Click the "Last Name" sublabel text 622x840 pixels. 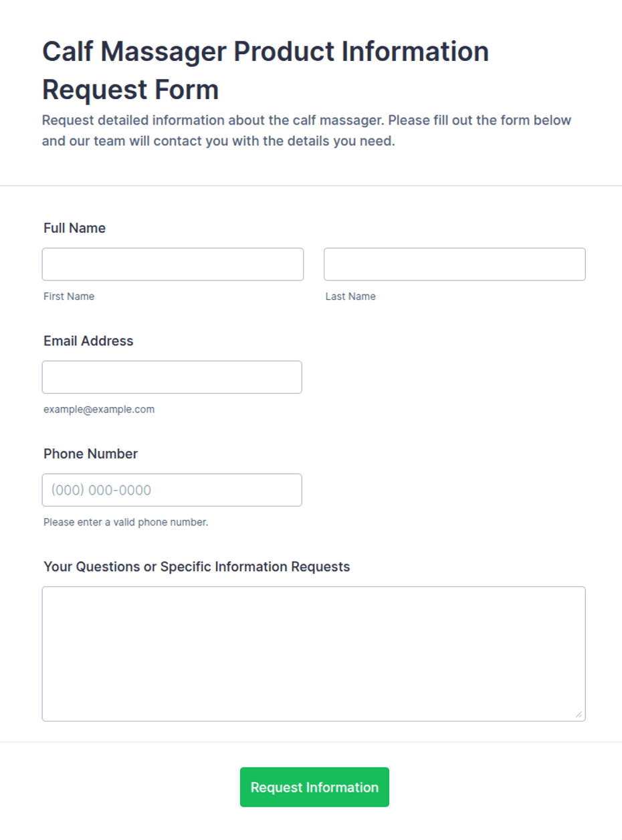pos(350,297)
